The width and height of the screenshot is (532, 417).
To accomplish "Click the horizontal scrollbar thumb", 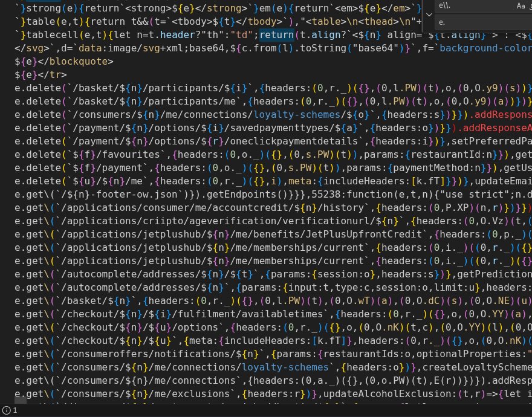I will pos(21,400).
